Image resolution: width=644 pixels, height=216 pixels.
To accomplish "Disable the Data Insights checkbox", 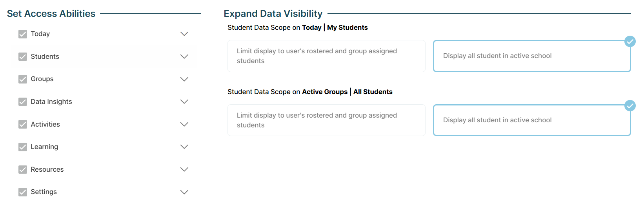I will pos(23,102).
